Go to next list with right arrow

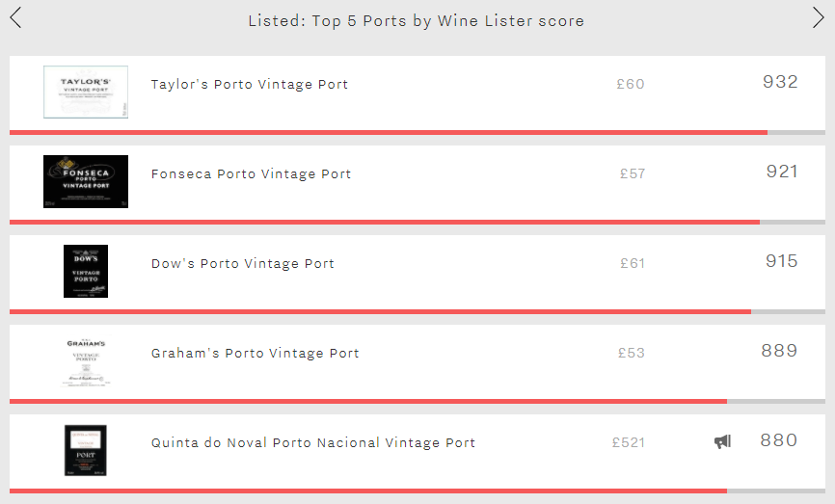[818, 17]
